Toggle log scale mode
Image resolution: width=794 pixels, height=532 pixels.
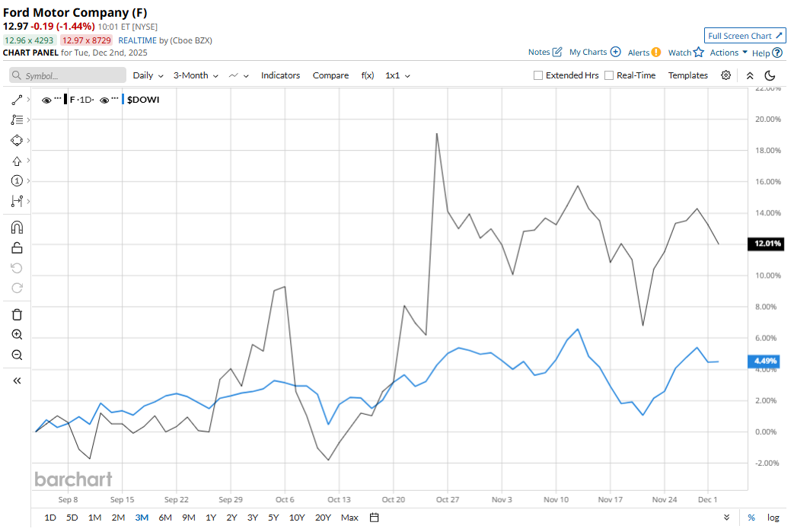coord(773,518)
